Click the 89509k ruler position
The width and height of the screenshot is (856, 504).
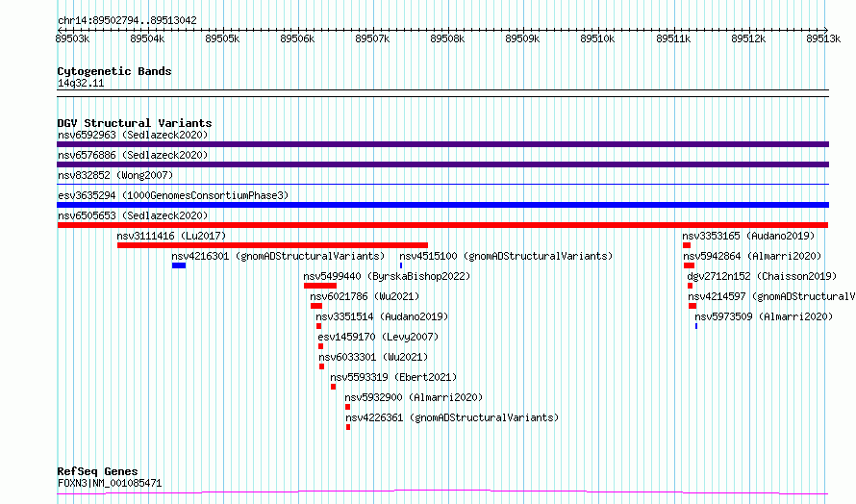tap(522, 38)
